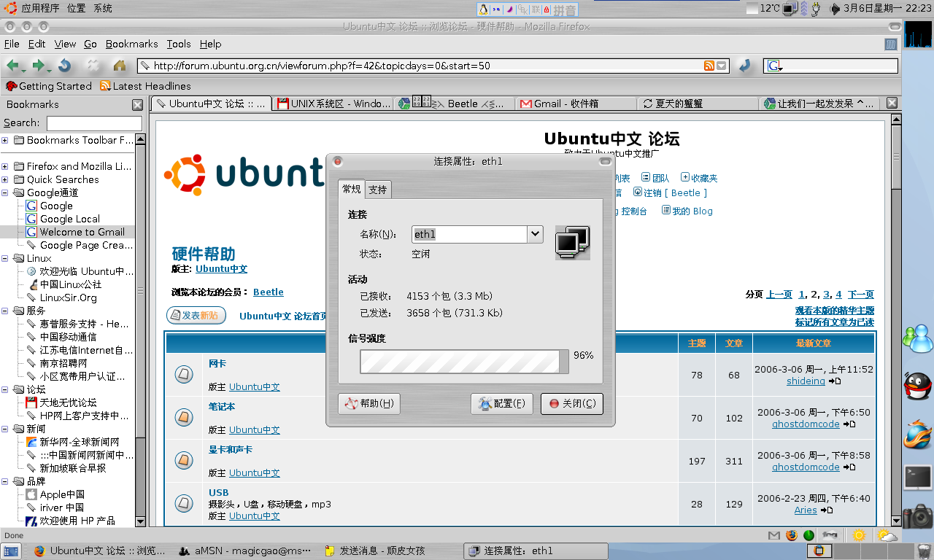934x560 pixels.
Task: Click the Firefox Back arrow button
Action: [12, 66]
